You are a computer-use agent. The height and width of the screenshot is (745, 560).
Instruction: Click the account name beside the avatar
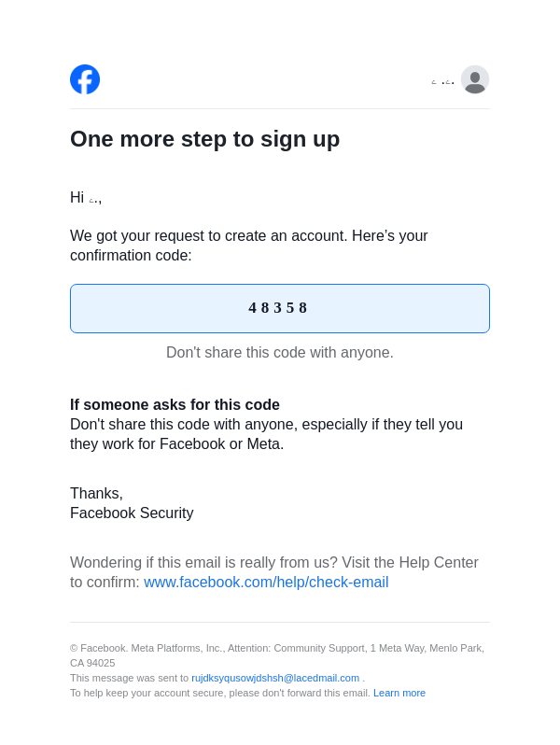[x=443, y=81]
